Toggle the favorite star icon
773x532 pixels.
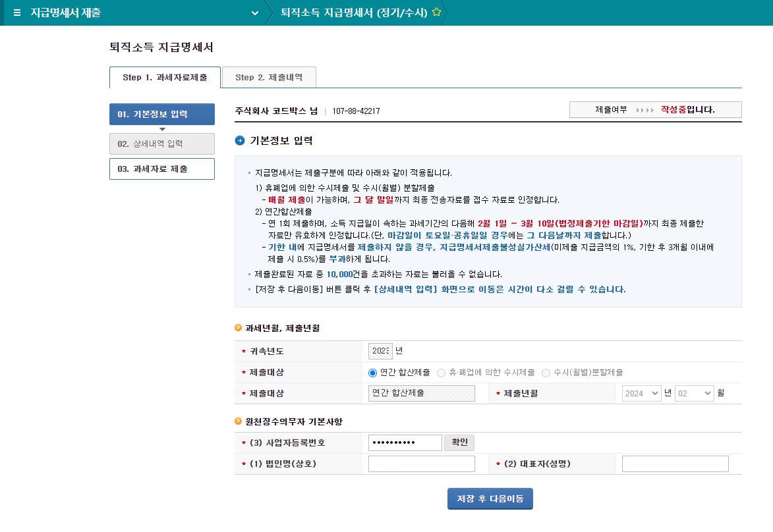pyautogui.click(x=436, y=13)
